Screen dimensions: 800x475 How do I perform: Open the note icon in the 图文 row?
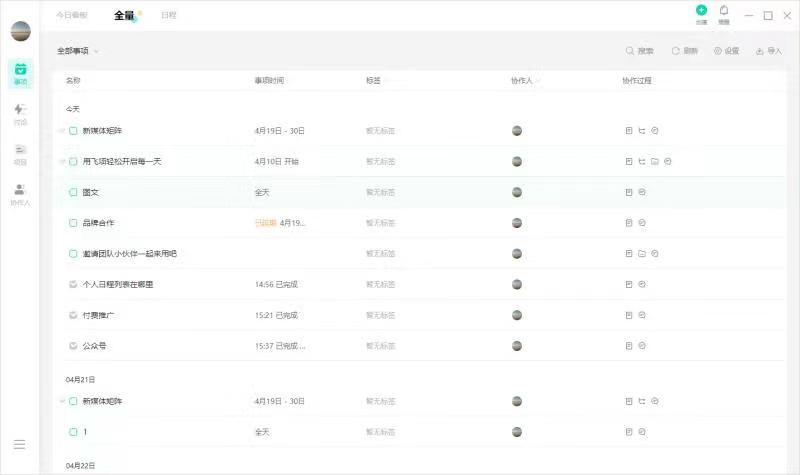(629, 192)
